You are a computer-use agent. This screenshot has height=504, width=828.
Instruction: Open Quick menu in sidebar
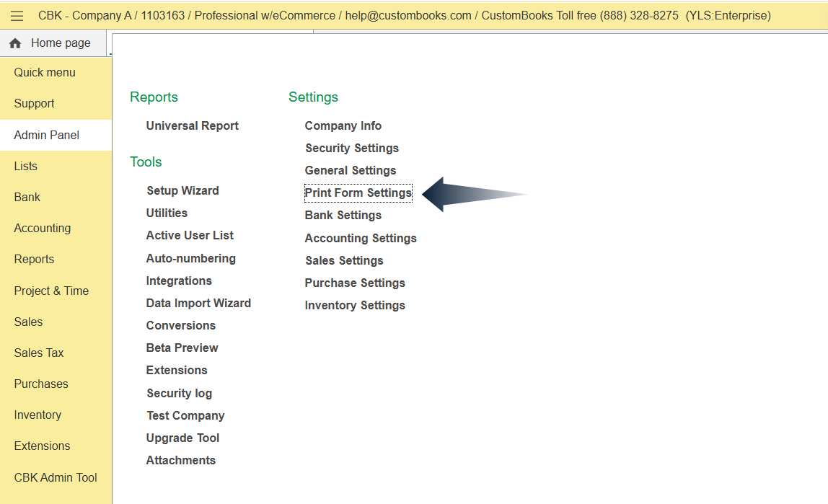click(45, 73)
